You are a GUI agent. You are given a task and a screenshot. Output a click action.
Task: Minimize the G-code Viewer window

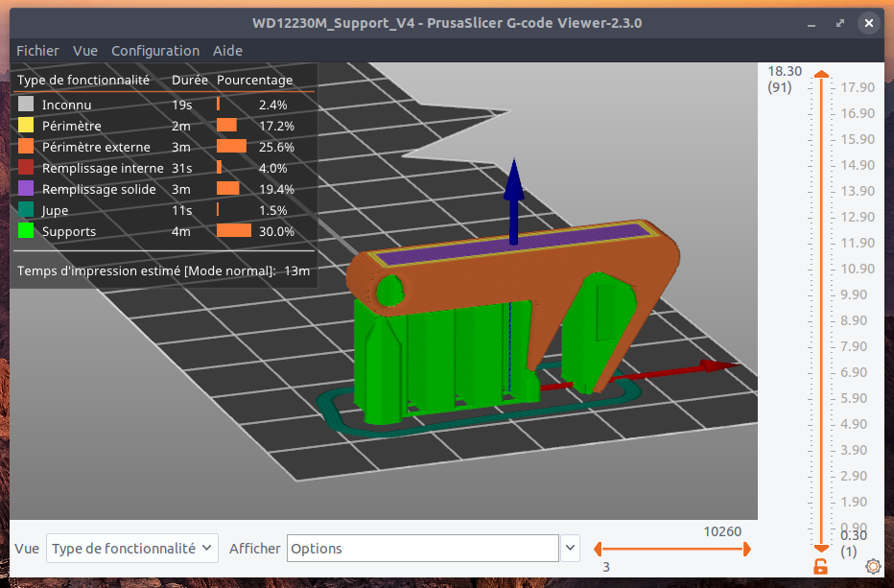[812, 23]
